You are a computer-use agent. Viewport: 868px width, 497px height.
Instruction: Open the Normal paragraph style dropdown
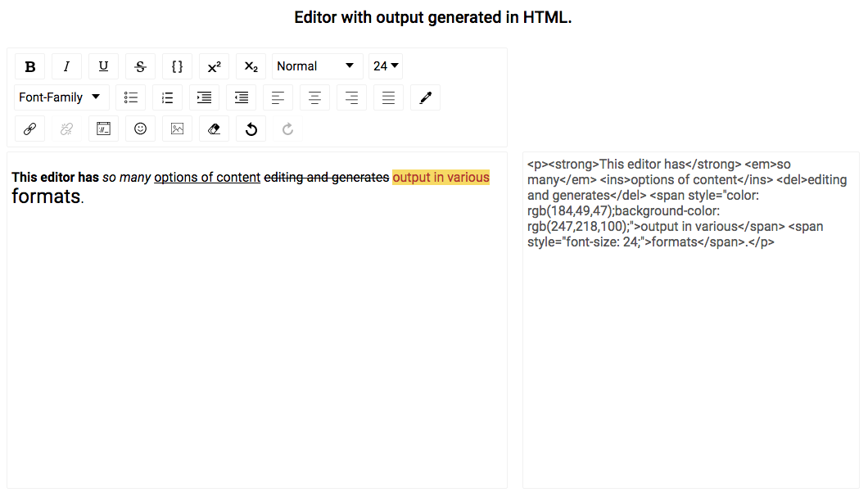[x=317, y=66]
